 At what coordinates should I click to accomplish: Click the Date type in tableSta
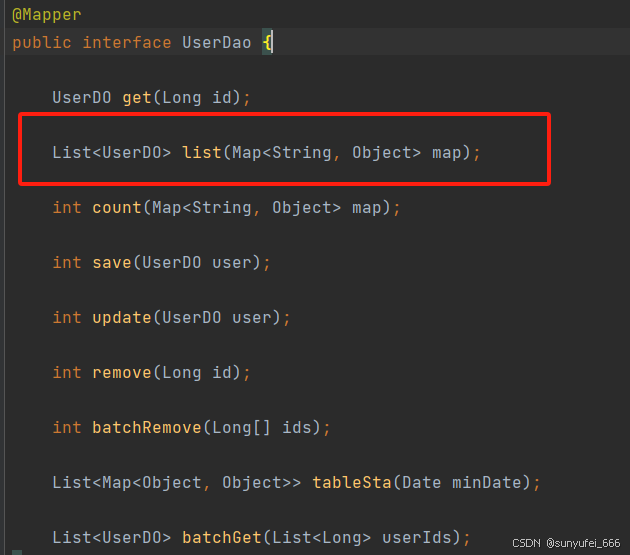pos(421,483)
